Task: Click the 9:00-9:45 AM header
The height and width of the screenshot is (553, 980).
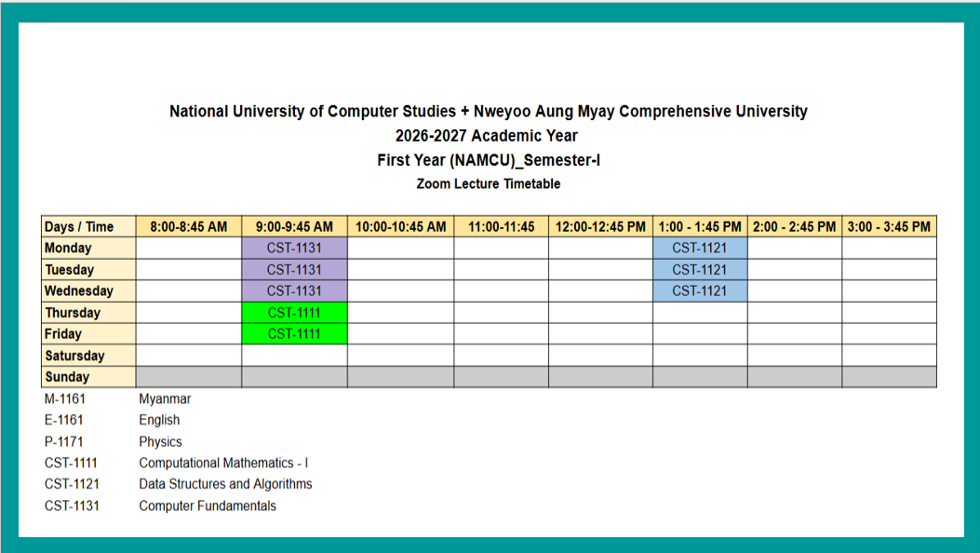Action: click(x=294, y=227)
